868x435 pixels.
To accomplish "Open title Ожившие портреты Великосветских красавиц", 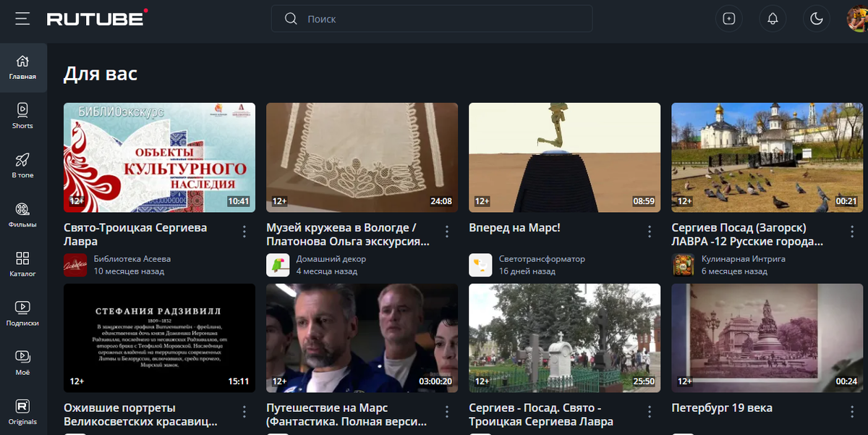I will [140, 414].
